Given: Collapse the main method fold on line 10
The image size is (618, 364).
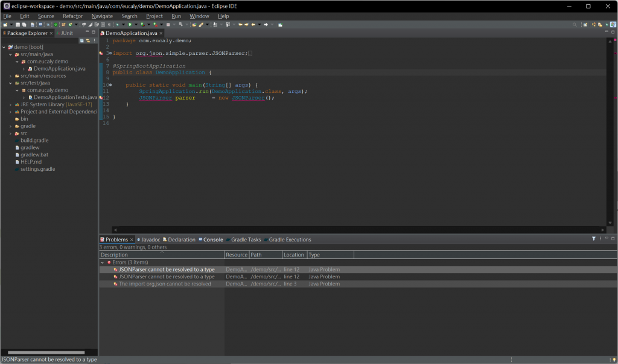Looking at the screenshot, I should click(x=110, y=85).
